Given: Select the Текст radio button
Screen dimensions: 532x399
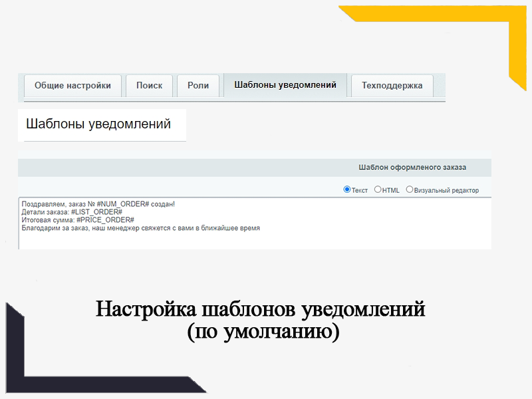Looking at the screenshot, I should click(x=346, y=190).
